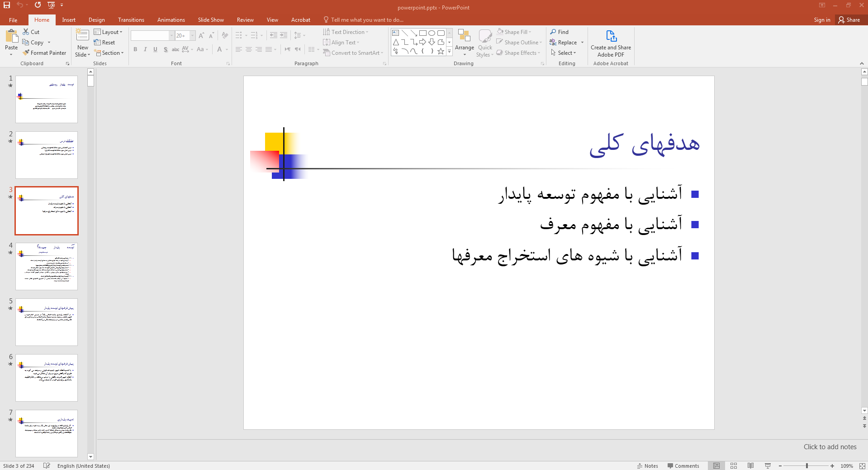Select the Format Painter tool
Viewport: 868px width, 470px height.
44,53
